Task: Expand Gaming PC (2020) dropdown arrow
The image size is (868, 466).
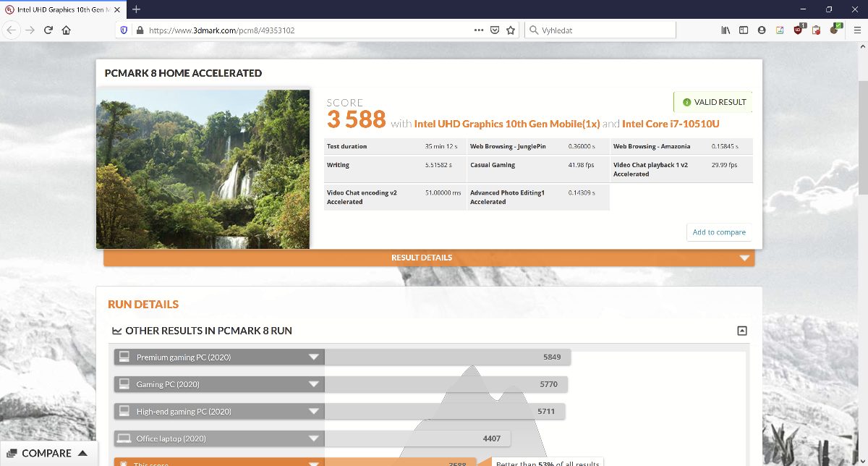Action: point(313,384)
